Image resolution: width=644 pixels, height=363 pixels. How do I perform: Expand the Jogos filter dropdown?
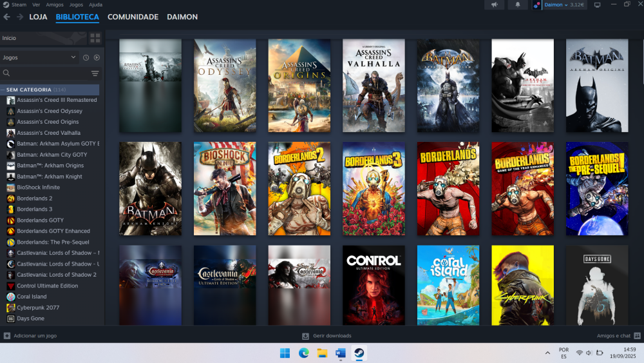(39, 57)
